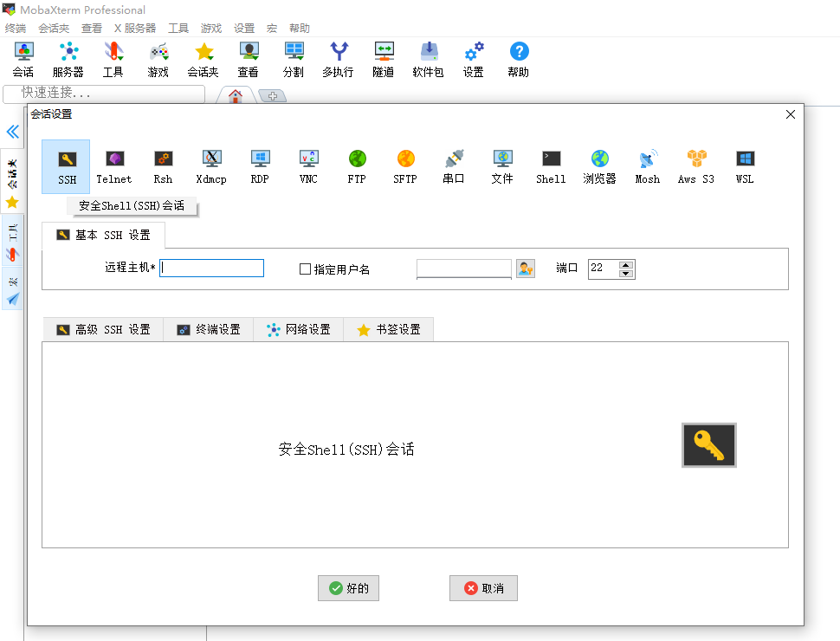
Task: Select the WSL session type
Action: [745, 166]
